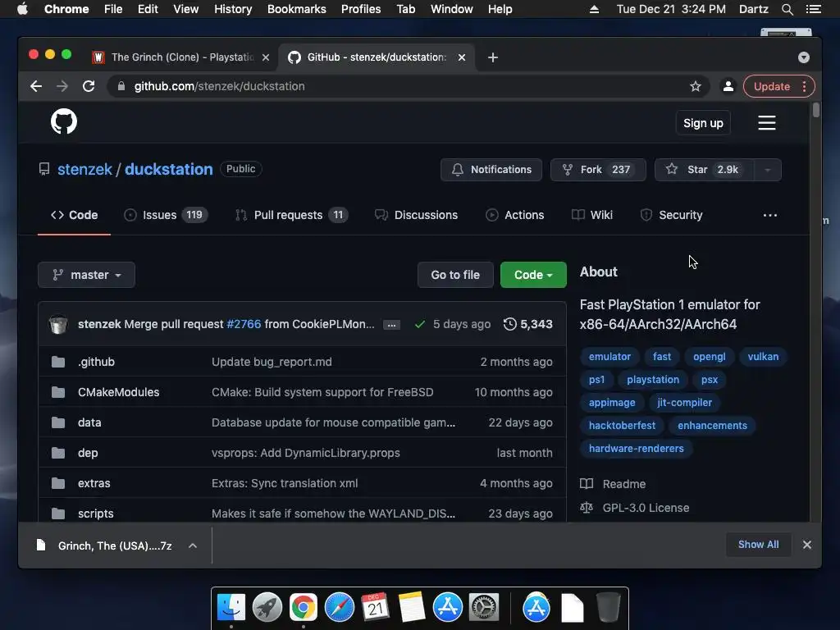Open the GPL-3.0 License link
This screenshot has width=840, height=630.
click(x=646, y=508)
